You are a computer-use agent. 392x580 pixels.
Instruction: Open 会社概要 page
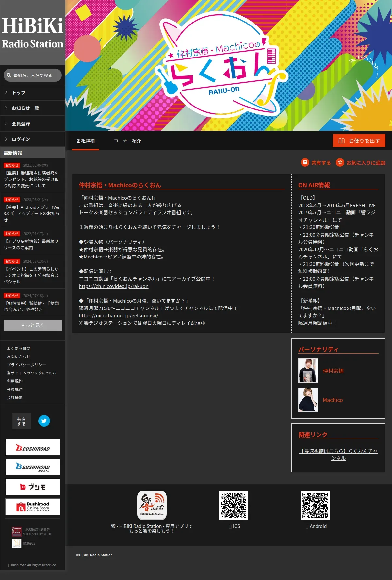point(15,398)
